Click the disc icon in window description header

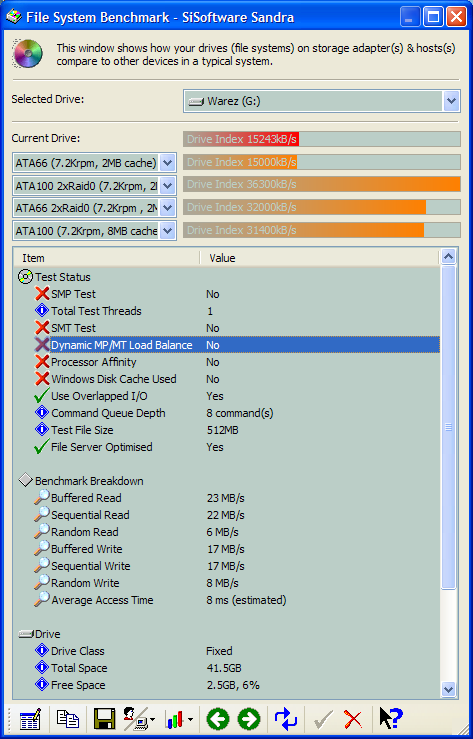click(x=28, y=54)
